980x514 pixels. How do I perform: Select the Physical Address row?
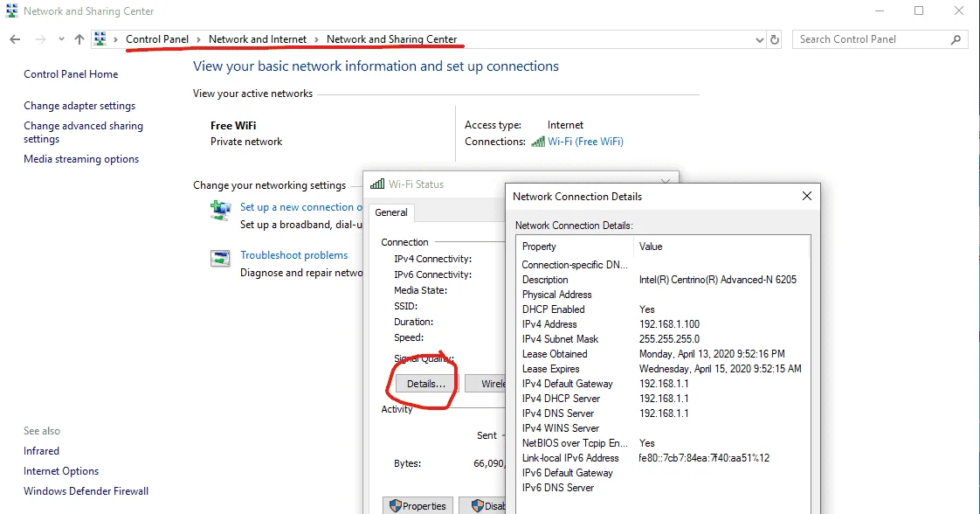point(662,295)
